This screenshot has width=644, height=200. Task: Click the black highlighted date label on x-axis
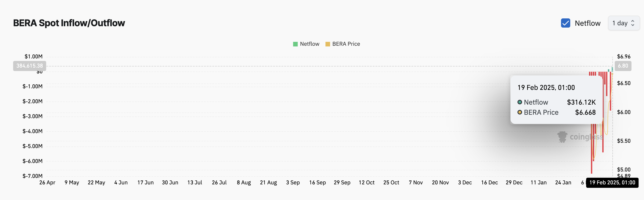point(612,183)
